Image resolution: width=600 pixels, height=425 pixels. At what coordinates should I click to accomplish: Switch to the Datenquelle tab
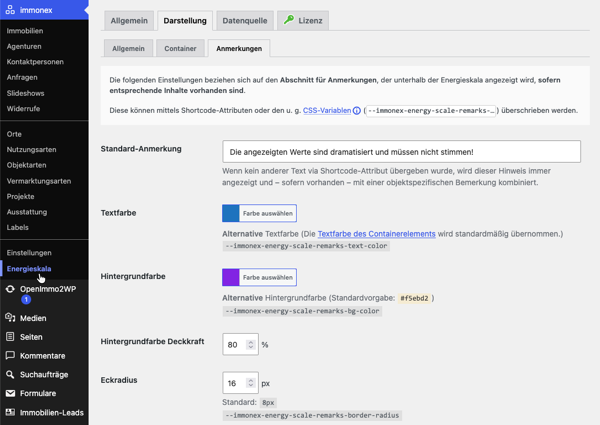pyautogui.click(x=245, y=21)
